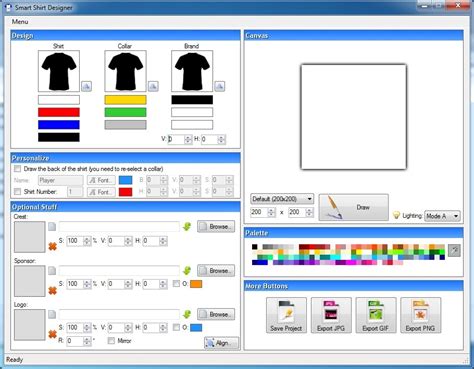Viewport: 474px width, 369px height.
Task: Pick the yellow Collar color swatch
Action: point(125,100)
